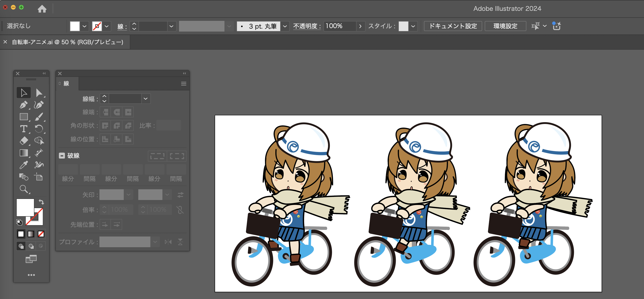This screenshot has height=299, width=644.
Task: Open the プロファイル dropdown in Stroke panel
Action: (155, 242)
